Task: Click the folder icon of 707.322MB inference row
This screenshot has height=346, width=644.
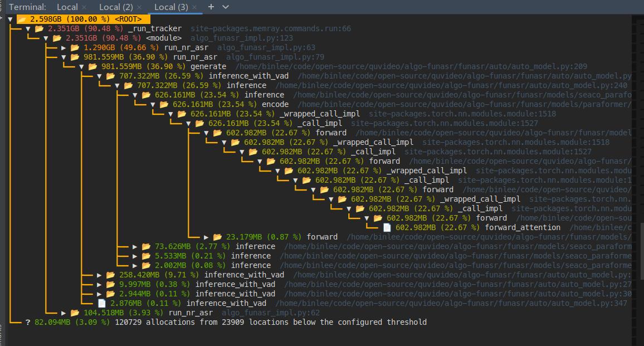Action: click(129, 85)
